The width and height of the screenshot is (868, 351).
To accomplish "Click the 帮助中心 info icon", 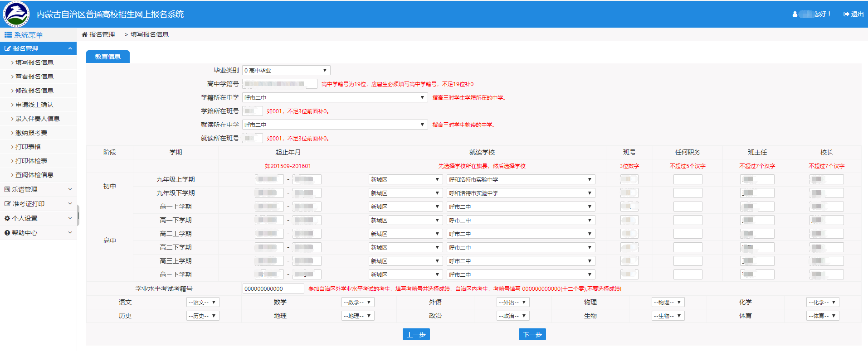I will 7,233.
